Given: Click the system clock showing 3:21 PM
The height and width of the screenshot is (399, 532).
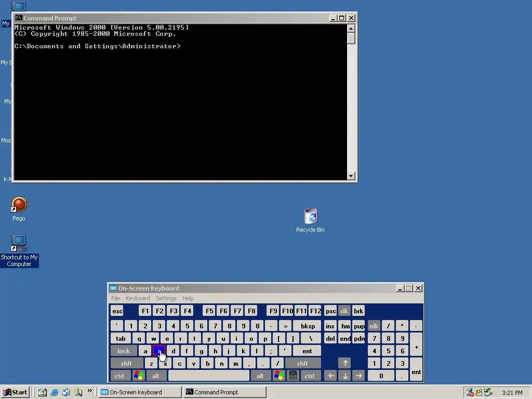Looking at the screenshot, I should (x=512, y=393).
